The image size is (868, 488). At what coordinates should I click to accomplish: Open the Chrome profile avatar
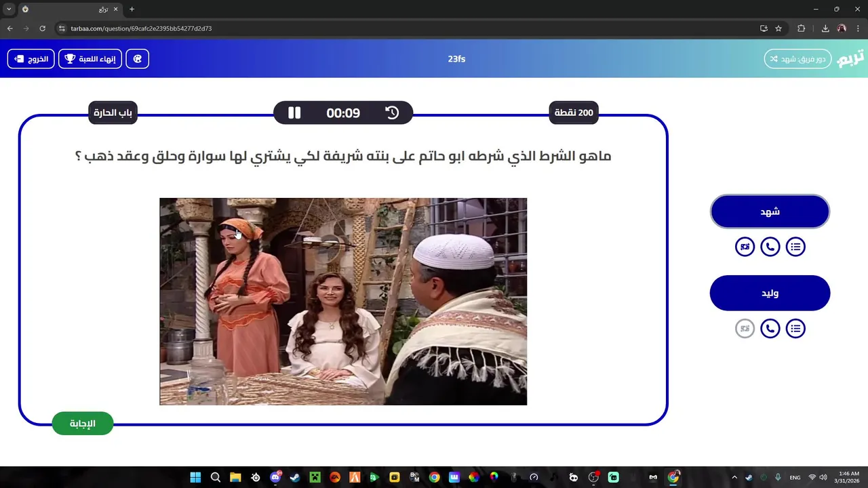tap(842, 28)
